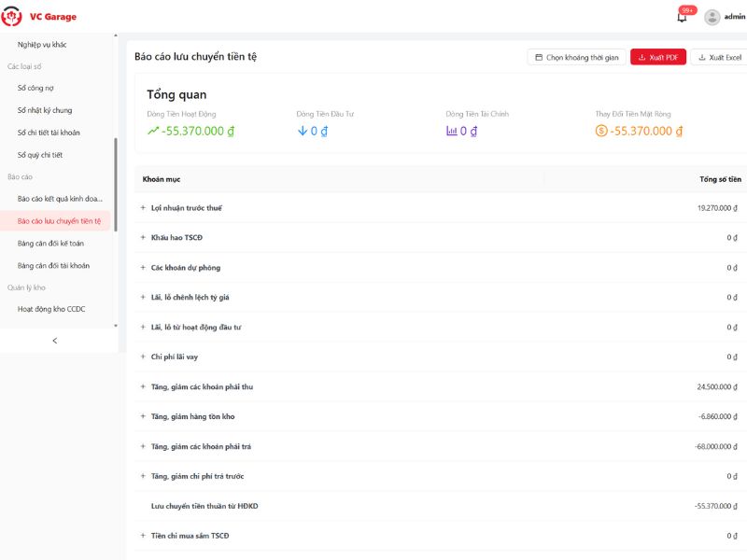The width and height of the screenshot is (747, 560).
Task: Open the notifications bell icon
Action: pos(682,17)
